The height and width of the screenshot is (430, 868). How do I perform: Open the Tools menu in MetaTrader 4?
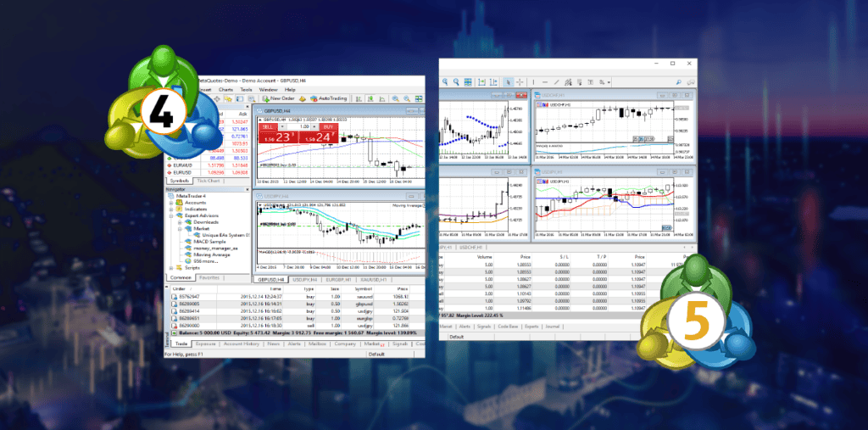246,89
